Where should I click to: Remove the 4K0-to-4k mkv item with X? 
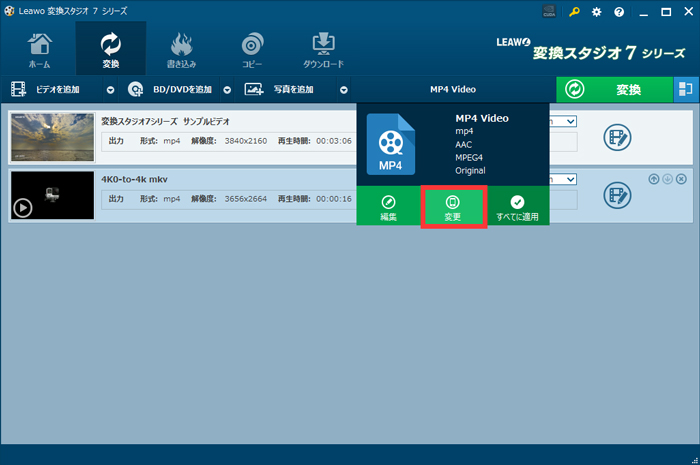pyautogui.click(x=681, y=179)
